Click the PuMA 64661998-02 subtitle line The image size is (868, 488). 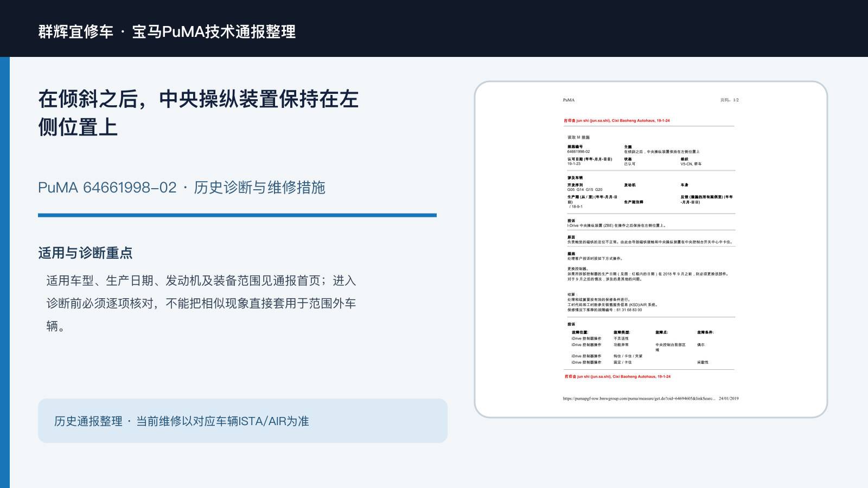coord(182,188)
